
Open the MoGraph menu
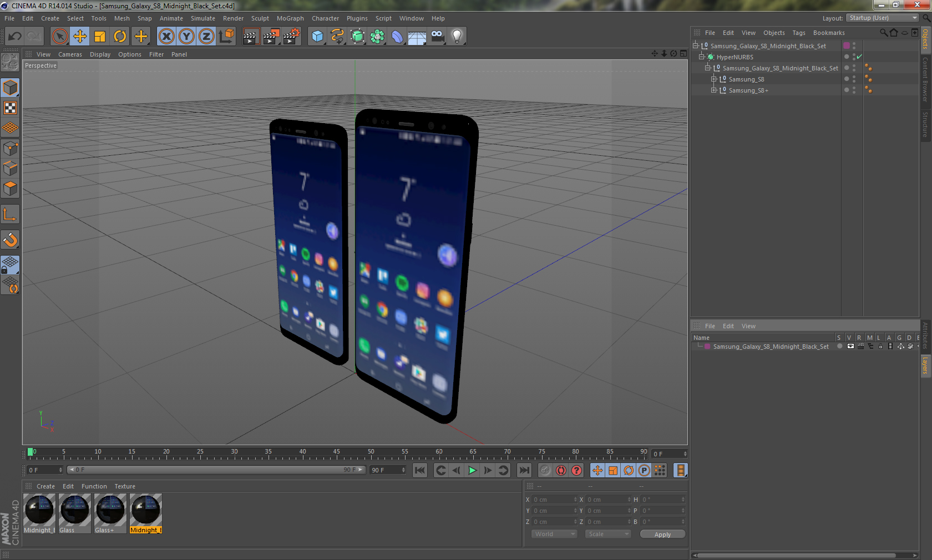tap(290, 18)
